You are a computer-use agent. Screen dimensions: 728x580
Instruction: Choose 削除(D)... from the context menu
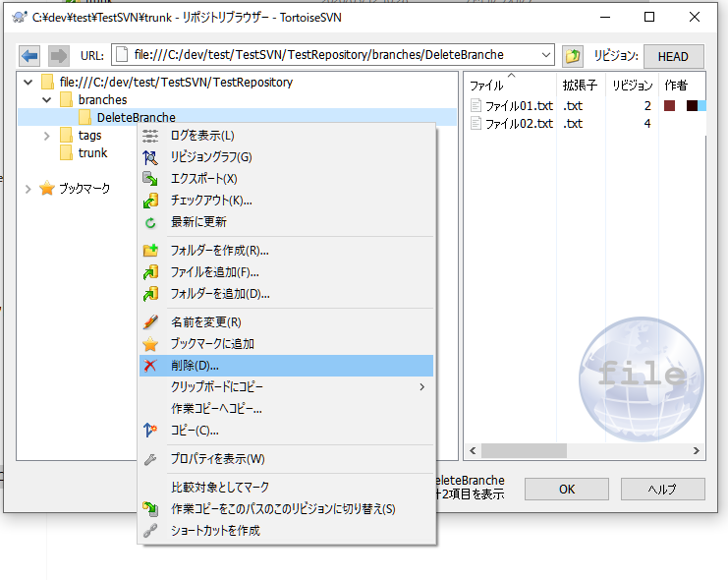point(287,366)
